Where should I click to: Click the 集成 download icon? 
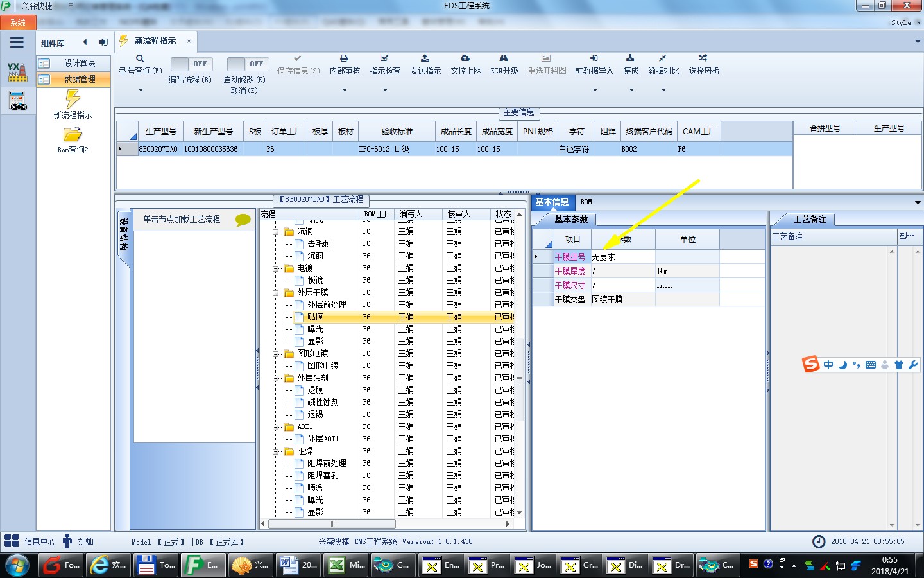tap(630, 58)
